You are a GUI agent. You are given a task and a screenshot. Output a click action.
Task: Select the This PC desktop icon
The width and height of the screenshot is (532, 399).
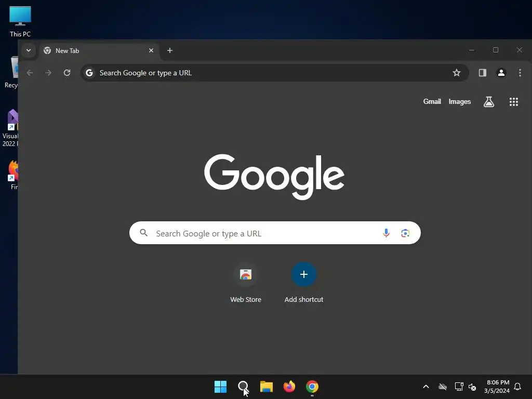(x=20, y=21)
